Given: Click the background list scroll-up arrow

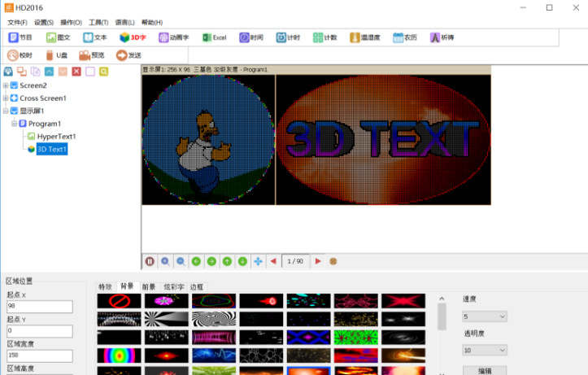Looking at the screenshot, I should [442, 299].
